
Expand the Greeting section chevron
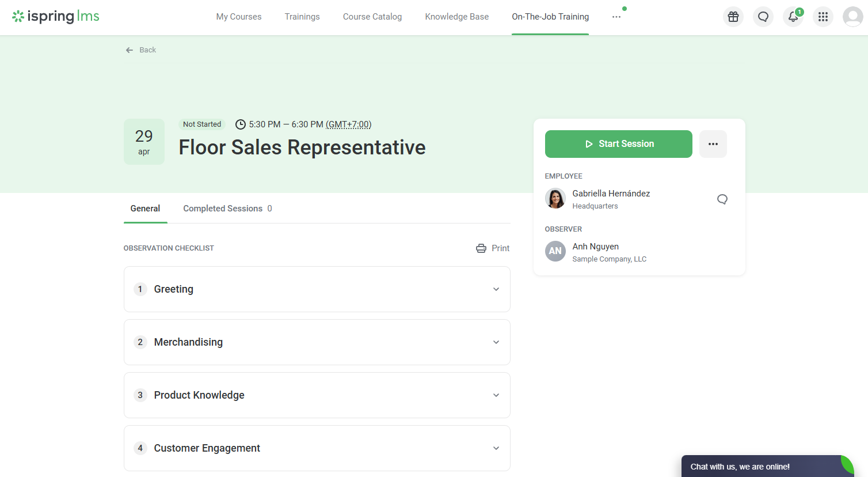click(x=496, y=289)
